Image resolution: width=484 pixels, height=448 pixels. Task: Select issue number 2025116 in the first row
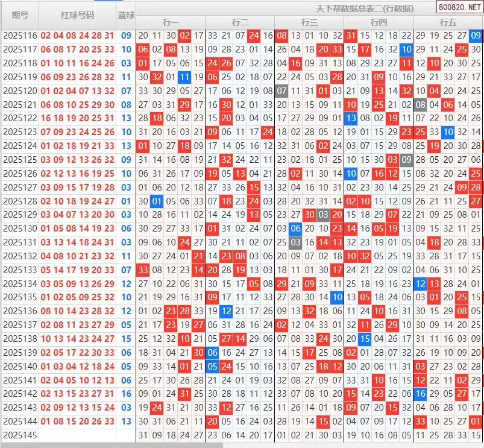point(20,36)
